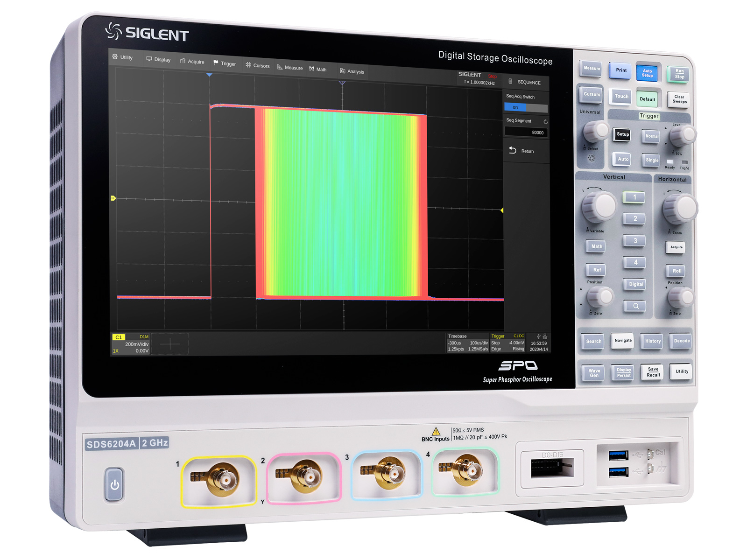Open the Acquire menu on screen

(192, 61)
